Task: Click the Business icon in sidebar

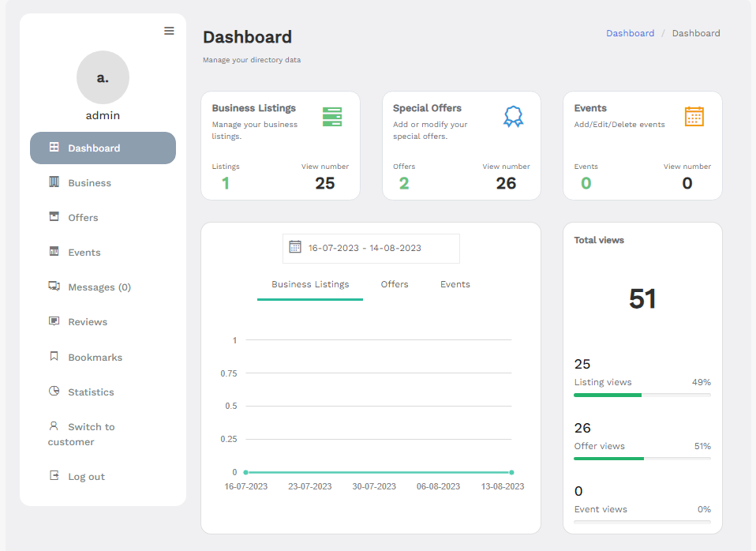Action: point(54,182)
